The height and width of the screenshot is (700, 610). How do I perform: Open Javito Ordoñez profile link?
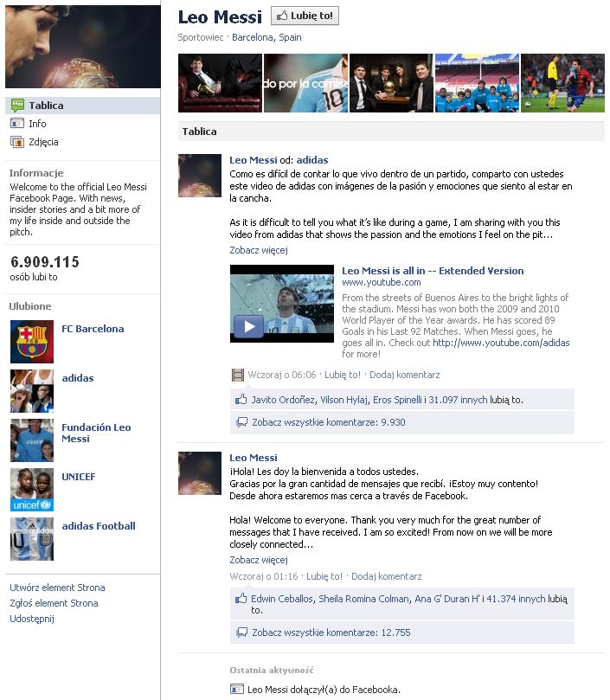click(x=284, y=400)
